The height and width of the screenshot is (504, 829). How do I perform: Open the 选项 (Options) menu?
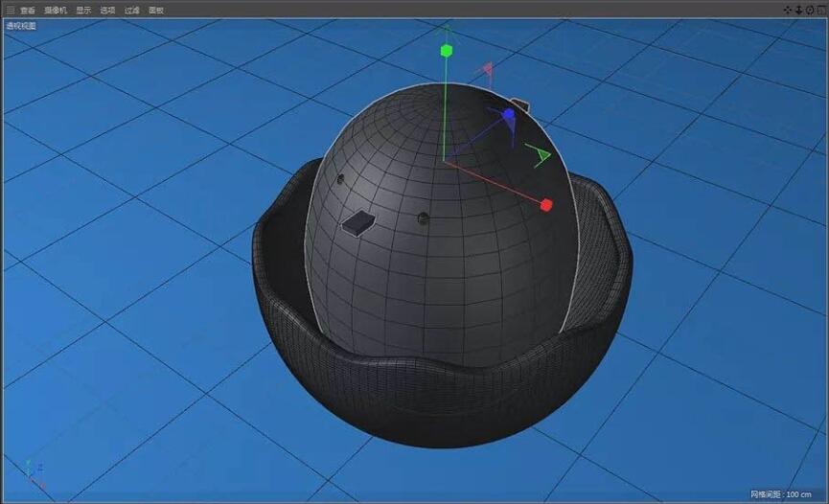click(x=107, y=10)
